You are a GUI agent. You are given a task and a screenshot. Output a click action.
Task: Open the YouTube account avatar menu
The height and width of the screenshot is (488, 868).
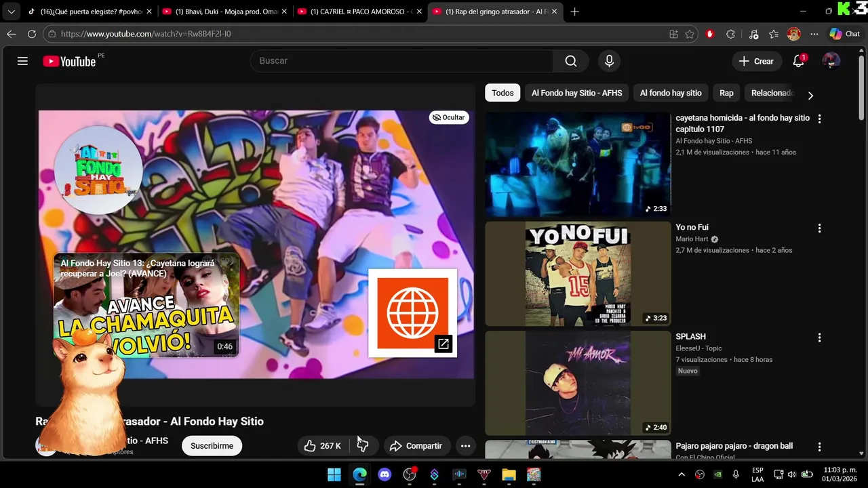tap(831, 61)
